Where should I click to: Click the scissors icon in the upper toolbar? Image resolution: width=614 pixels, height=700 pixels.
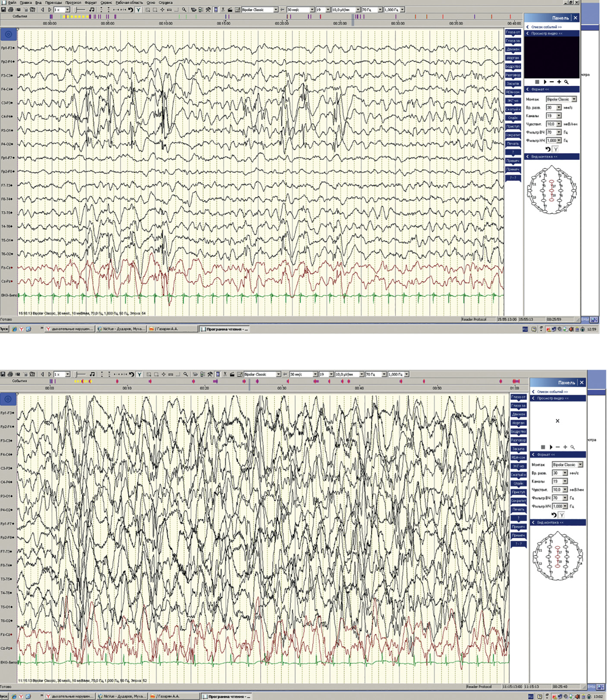tap(223, 10)
